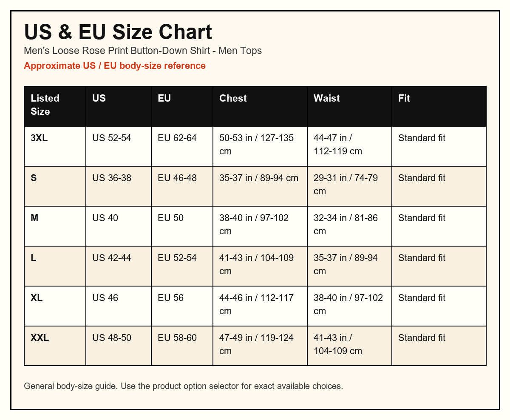510x420 pixels.
Task: Select the EU 50 cell
Action: click(182, 226)
